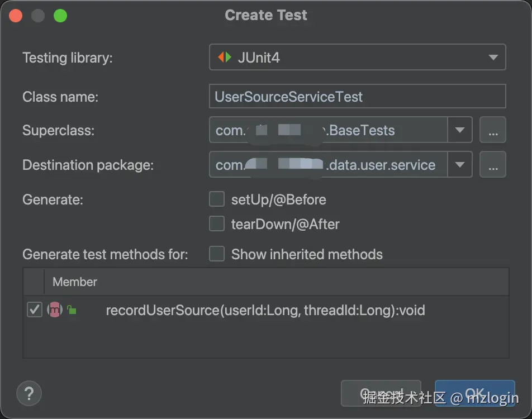Enable generation of tearDown/@After method
Screen dimensions: 532x419
217,224
